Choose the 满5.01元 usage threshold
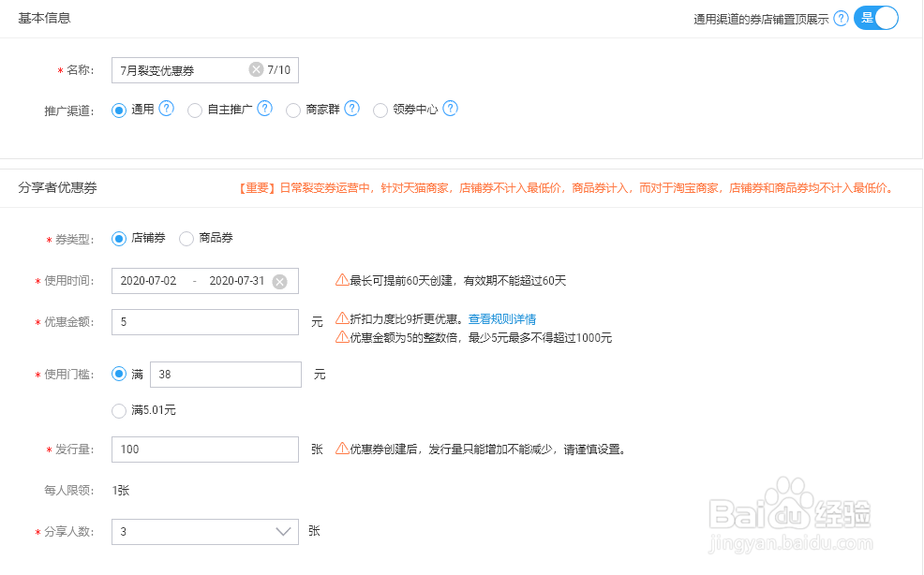924x575 pixels. tap(119, 410)
